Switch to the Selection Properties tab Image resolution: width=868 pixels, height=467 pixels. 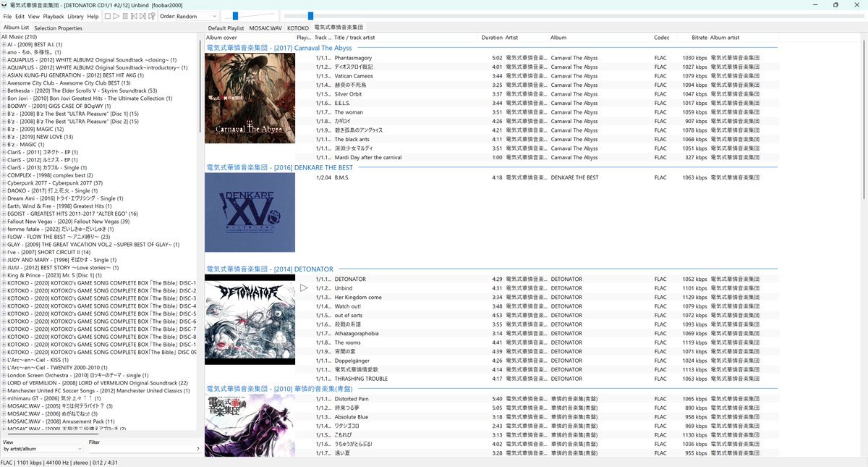[58, 28]
